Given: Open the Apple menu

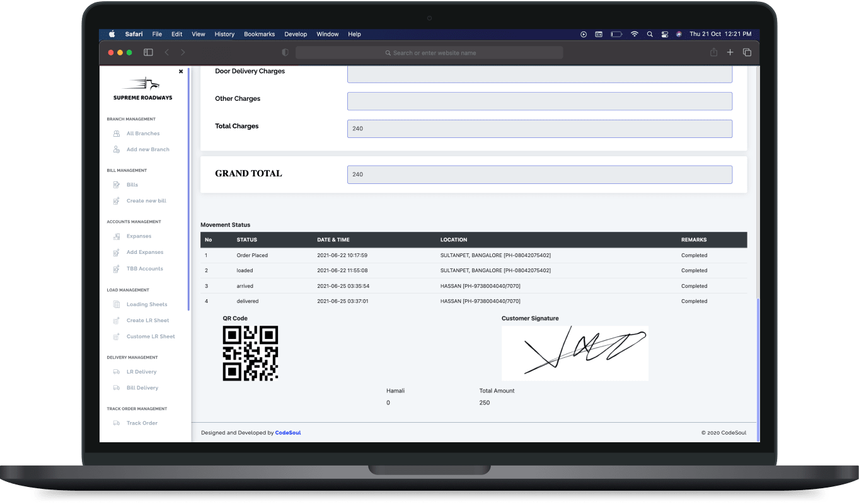Looking at the screenshot, I should click(112, 34).
